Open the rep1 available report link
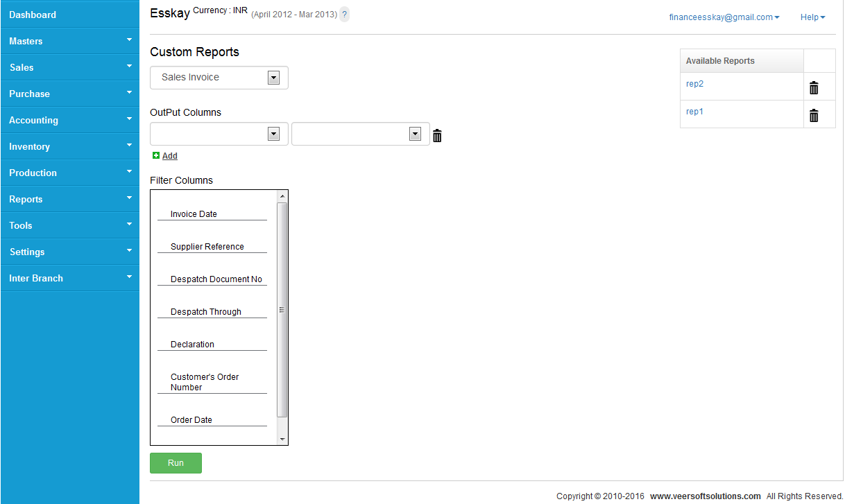The width and height of the screenshot is (845, 504). pyautogui.click(x=694, y=112)
